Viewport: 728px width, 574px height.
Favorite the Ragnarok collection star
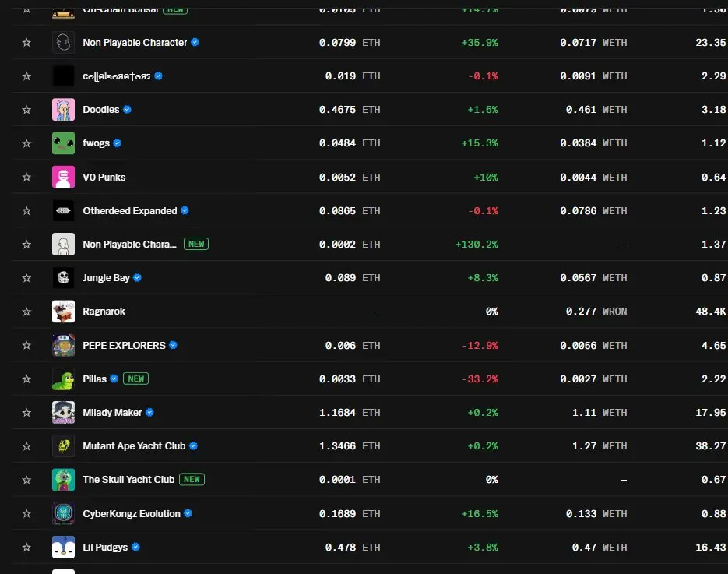tap(26, 312)
